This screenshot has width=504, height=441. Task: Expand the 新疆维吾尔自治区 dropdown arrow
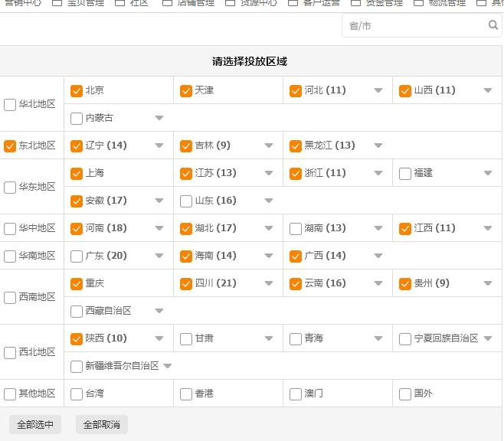coord(168,366)
